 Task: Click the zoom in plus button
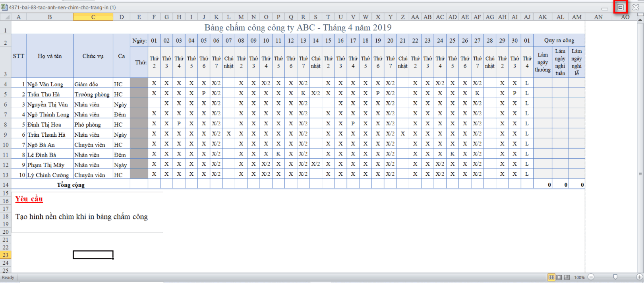[x=640, y=277]
